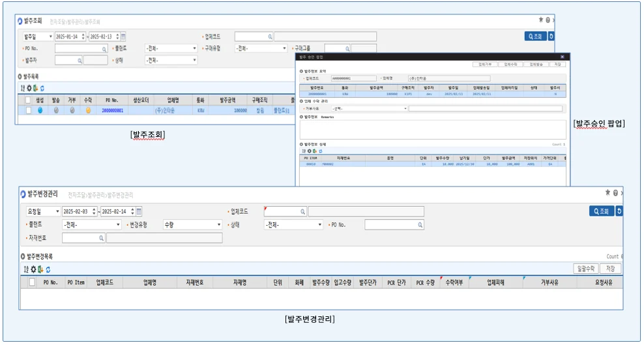This screenshot has height=345, width=644.
Task: Click the search icon in 발주자 field
Action: (80, 61)
